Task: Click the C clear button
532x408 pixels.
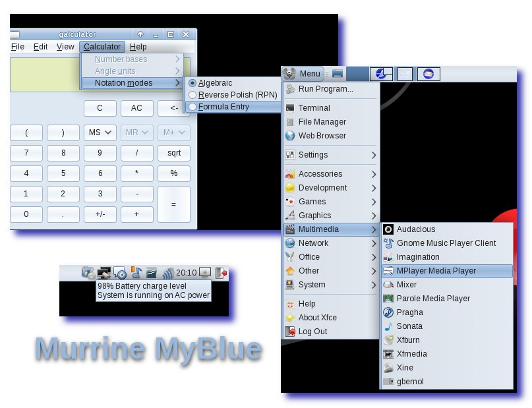Action: pyautogui.click(x=100, y=108)
